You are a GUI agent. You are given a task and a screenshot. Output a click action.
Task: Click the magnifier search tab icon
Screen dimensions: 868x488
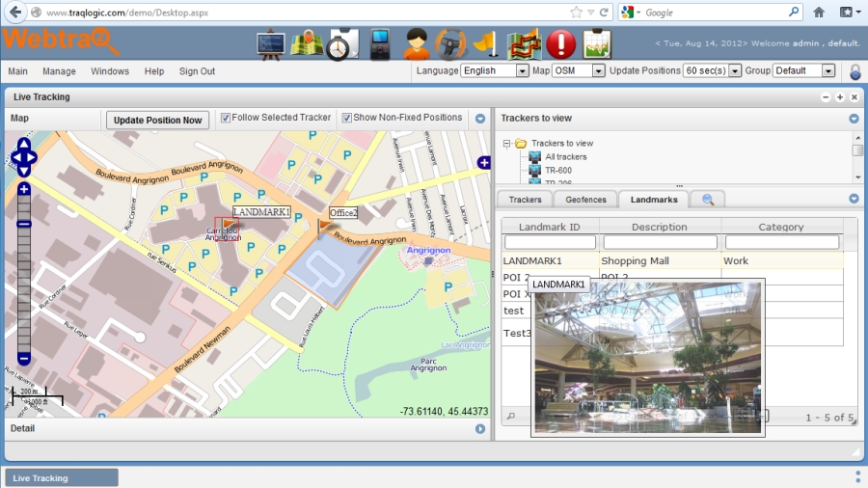(708, 200)
